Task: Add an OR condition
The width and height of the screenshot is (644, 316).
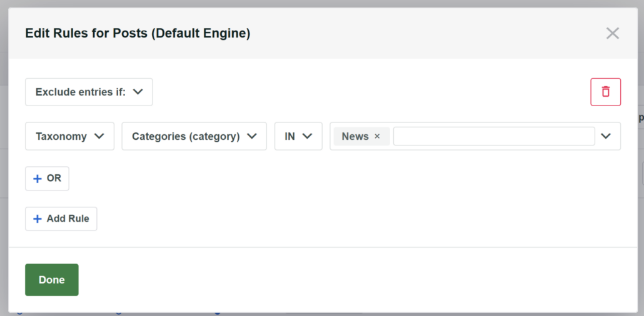Action: point(48,179)
